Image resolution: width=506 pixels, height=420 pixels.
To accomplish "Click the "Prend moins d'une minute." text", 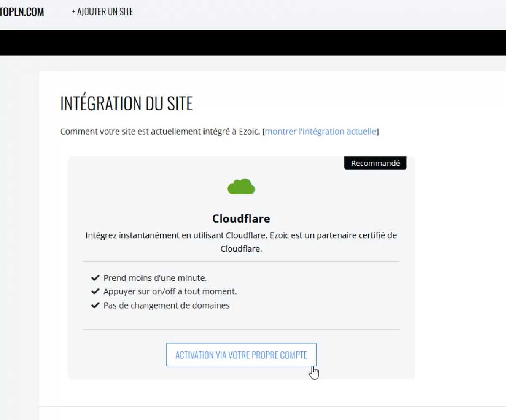I will [155, 278].
